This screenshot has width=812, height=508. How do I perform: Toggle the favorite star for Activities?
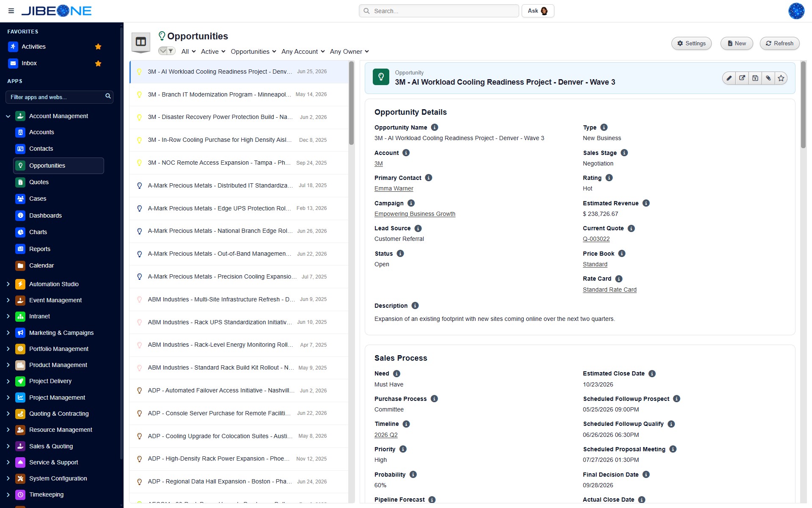pos(98,47)
